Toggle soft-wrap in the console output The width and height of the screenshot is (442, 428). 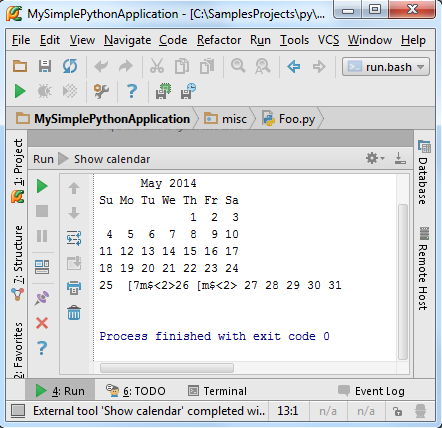tap(74, 238)
